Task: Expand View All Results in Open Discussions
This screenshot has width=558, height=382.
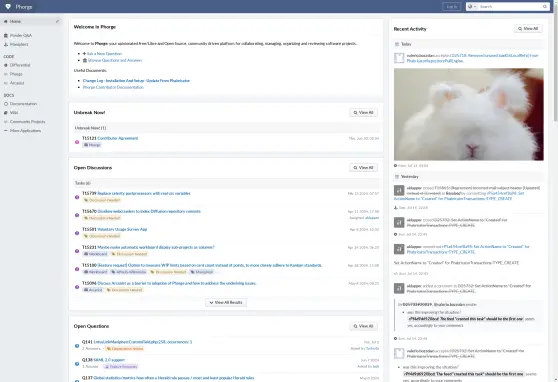Action: click(x=226, y=302)
